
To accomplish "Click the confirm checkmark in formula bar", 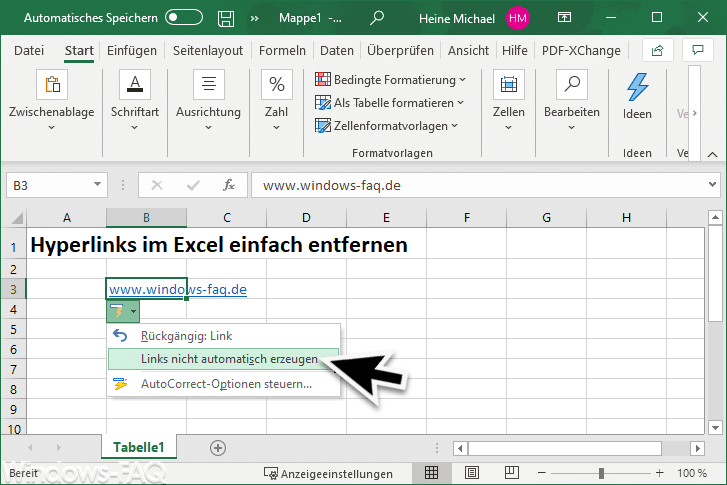I will [x=193, y=185].
